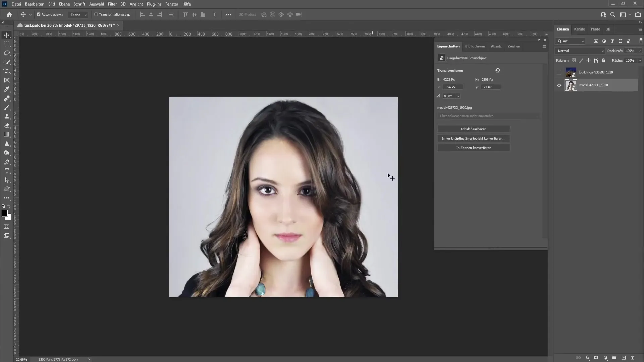Switch to the Kanäle tab
Viewport: 644px width, 362px height.
pos(580,29)
